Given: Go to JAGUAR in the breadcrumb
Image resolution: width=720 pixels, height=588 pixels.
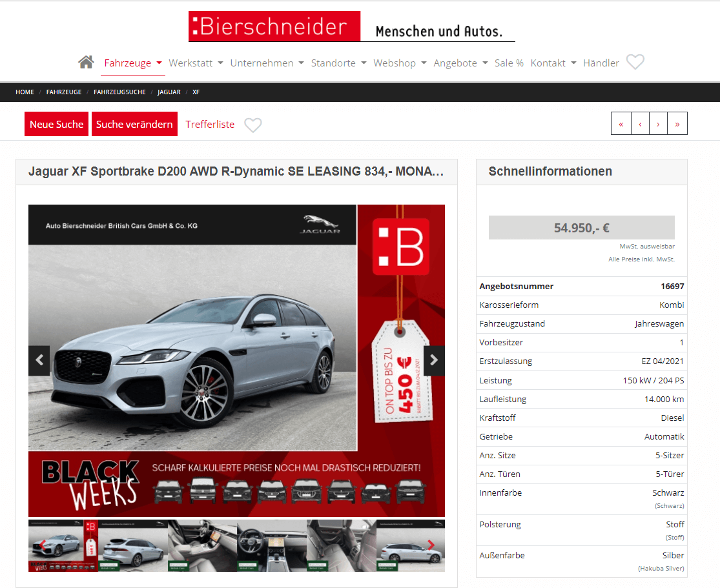Looking at the screenshot, I should pos(169,92).
